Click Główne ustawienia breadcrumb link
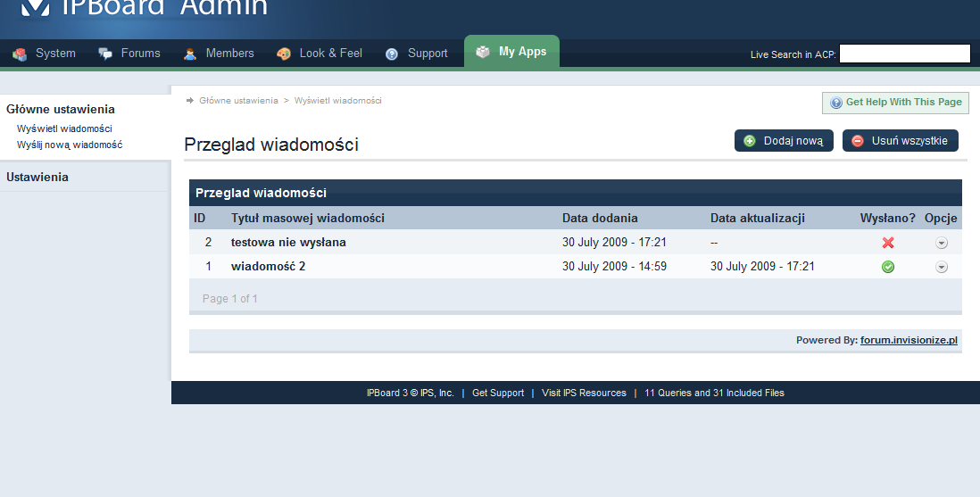This screenshot has height=497, width=980. click(x=238, y=101)
